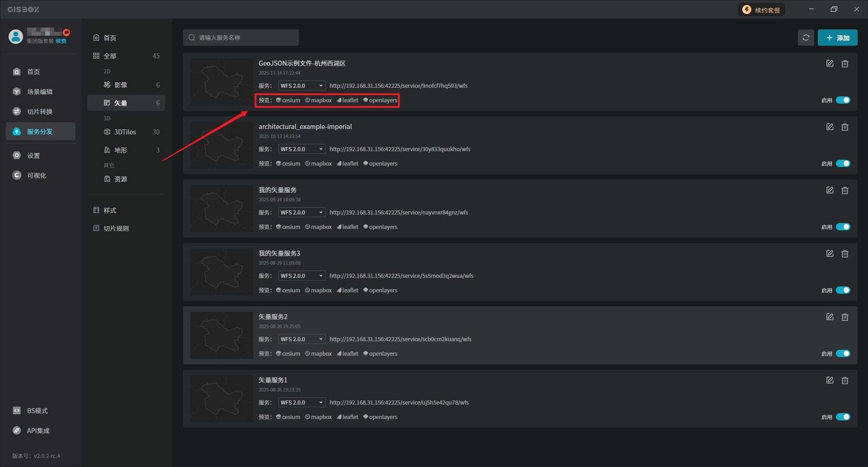The width and height of the screenshot is (868, 467).
Task: Toggle off the 我的矢量服务 service
Action: click(x=843, y=227)
